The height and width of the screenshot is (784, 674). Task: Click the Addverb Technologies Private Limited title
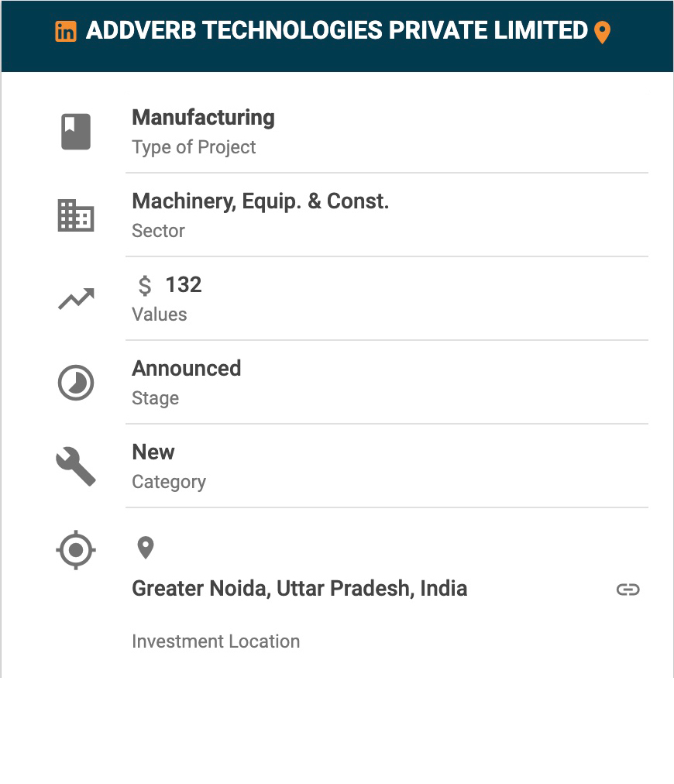pos(337,31)
